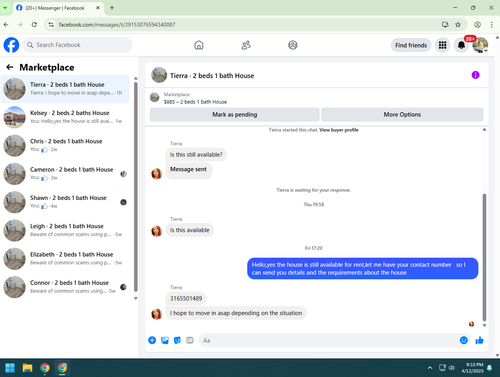Click the 'I hope to move in asap' message

click(x=236, y=313)
